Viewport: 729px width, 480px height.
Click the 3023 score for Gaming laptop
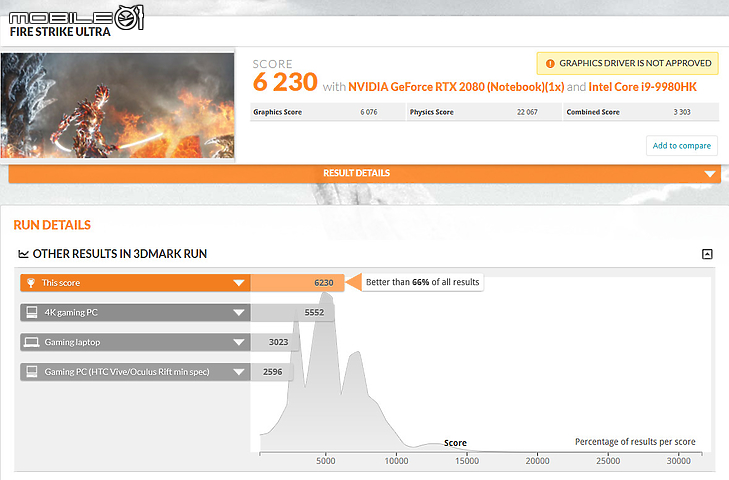coord(278,342)
